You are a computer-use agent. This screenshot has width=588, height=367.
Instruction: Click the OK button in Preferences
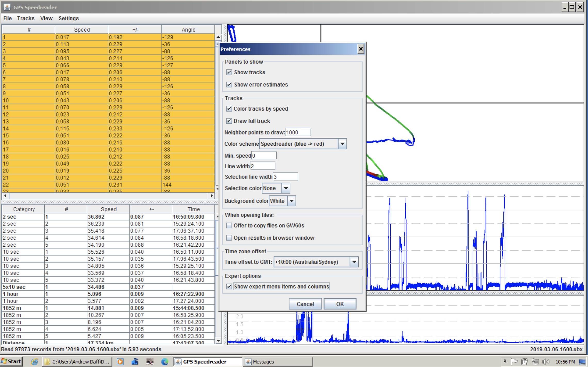[x=340, y=304]
